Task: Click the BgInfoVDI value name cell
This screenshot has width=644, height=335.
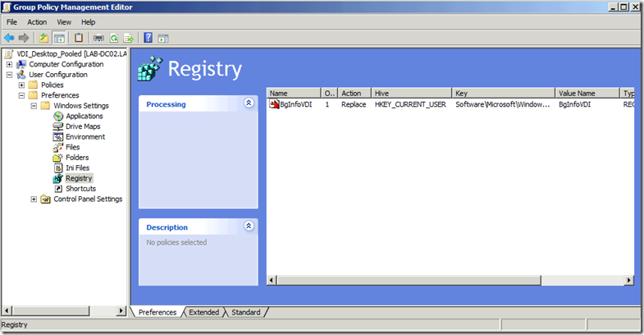Action: pyautogui.click(x=574, y=104)
